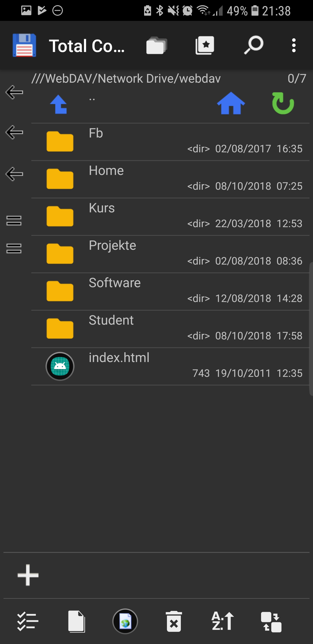The height and width of the screenshot is (644, 313).
Task: Tap the delete trash icon
Action: (174, 621)
